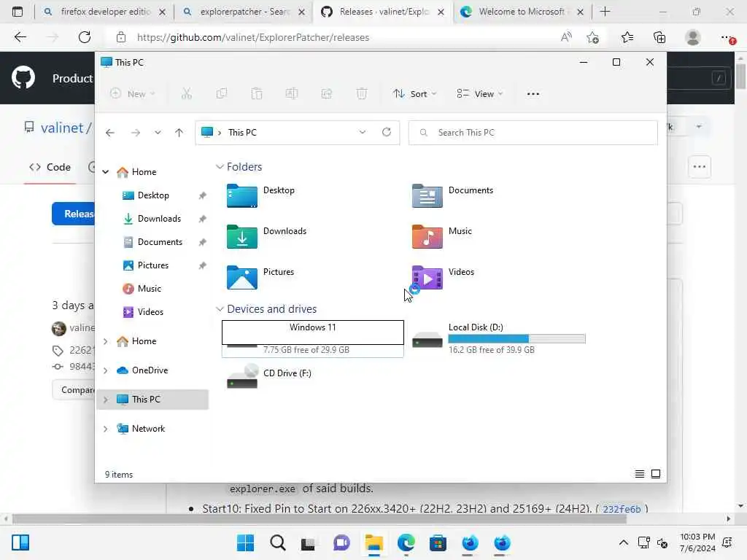This screenshot has height=560, width=747.
Task: Click the Edge browser reload button
Action: [85, 37]
